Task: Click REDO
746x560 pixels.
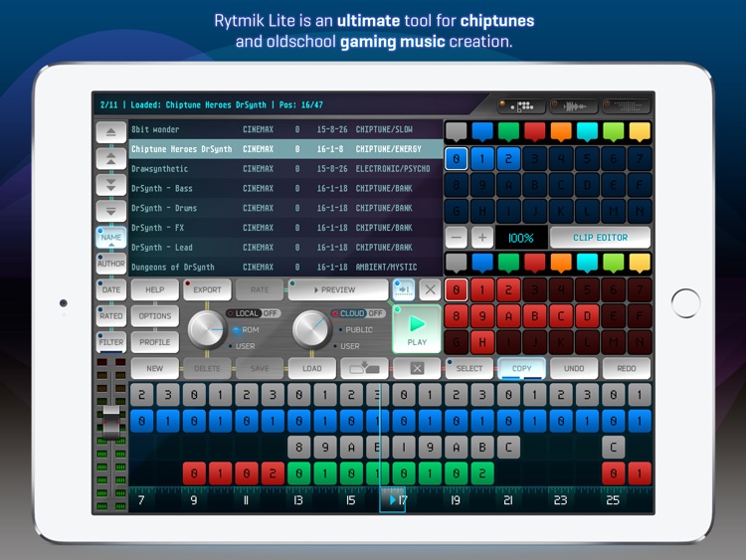Action: 626,368
